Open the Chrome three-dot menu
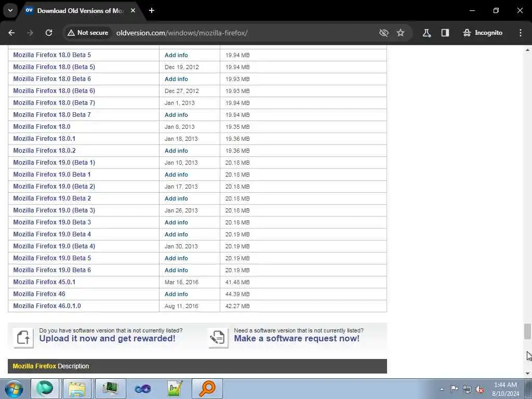The height and width of the screenshot is (399, 532). click(x=521, y=33)
